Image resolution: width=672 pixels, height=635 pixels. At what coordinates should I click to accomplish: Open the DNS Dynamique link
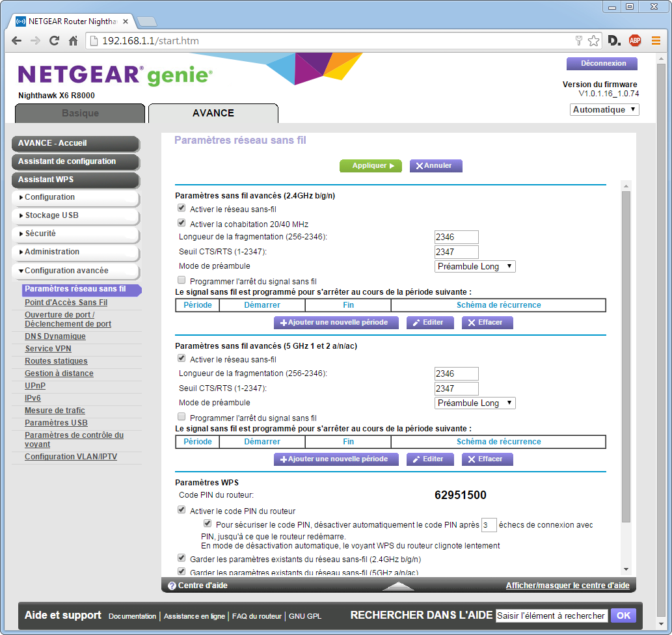55,336
